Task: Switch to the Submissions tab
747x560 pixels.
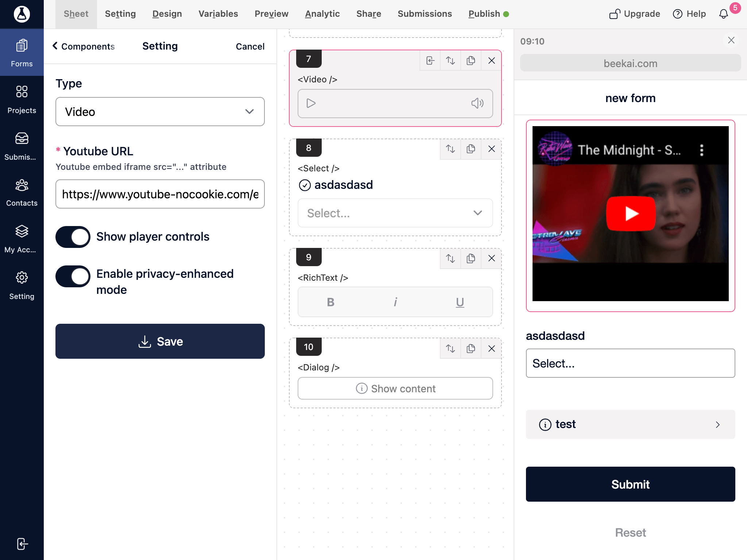Action: (425, 14)
